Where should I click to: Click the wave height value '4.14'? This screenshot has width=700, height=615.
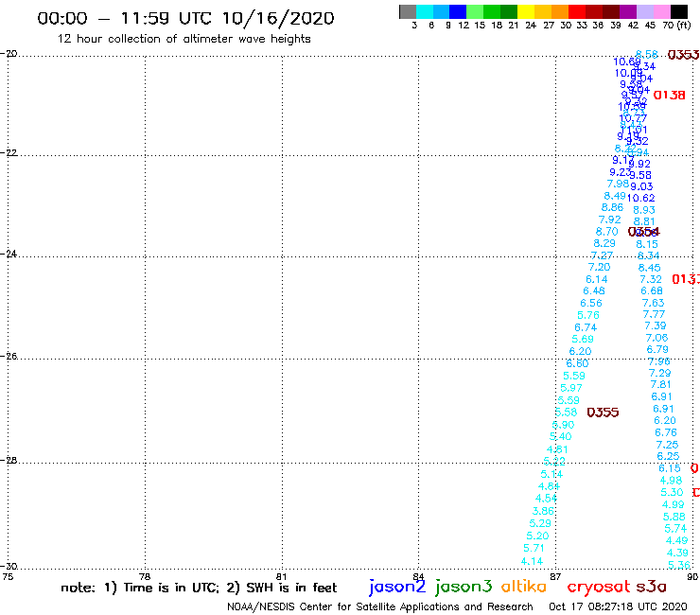(x=532, y=561)
